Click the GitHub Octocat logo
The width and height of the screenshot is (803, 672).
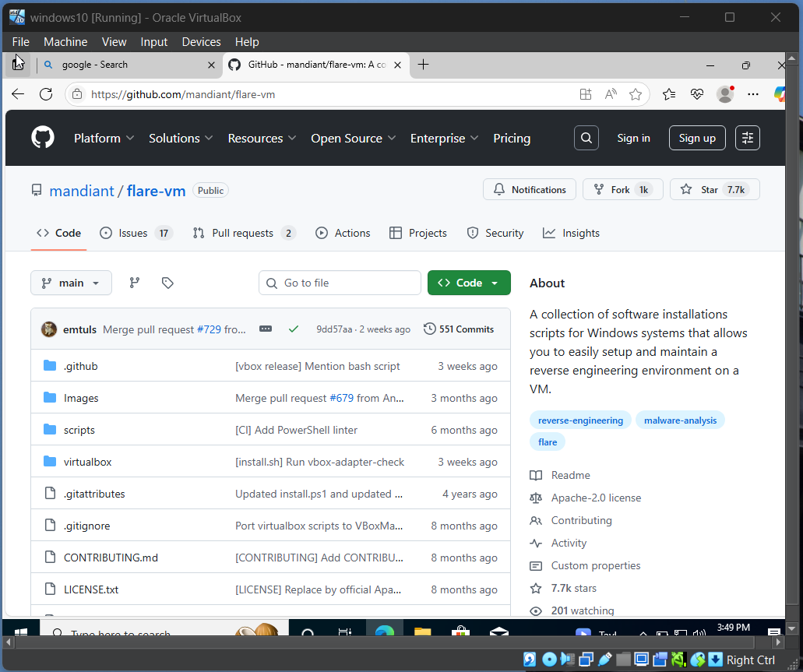coord(43,138)
